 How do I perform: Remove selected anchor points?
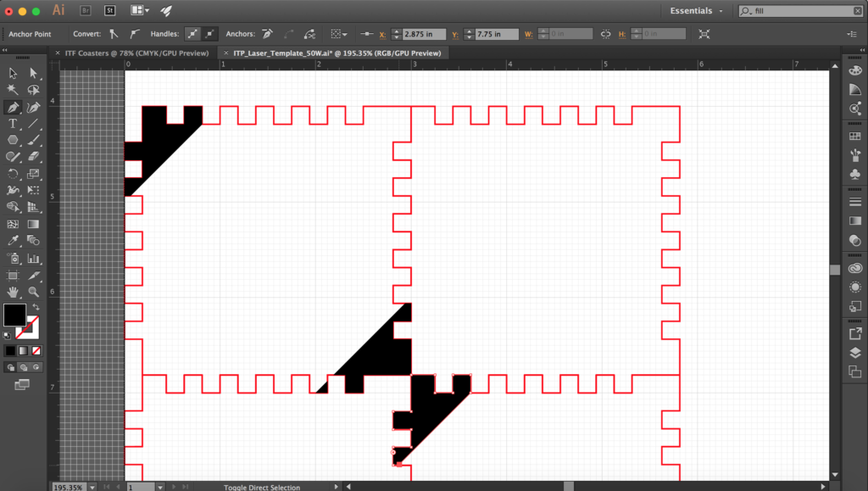point(267,34)
